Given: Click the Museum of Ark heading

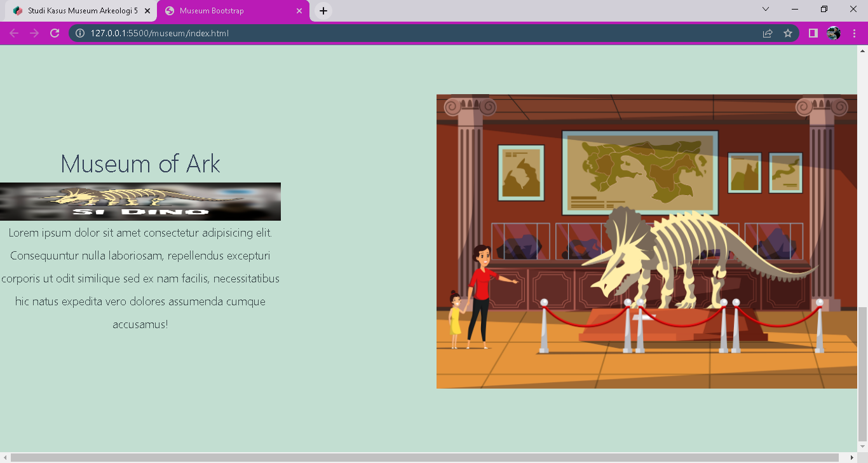Looking at the screenshot, I should 140,164.
